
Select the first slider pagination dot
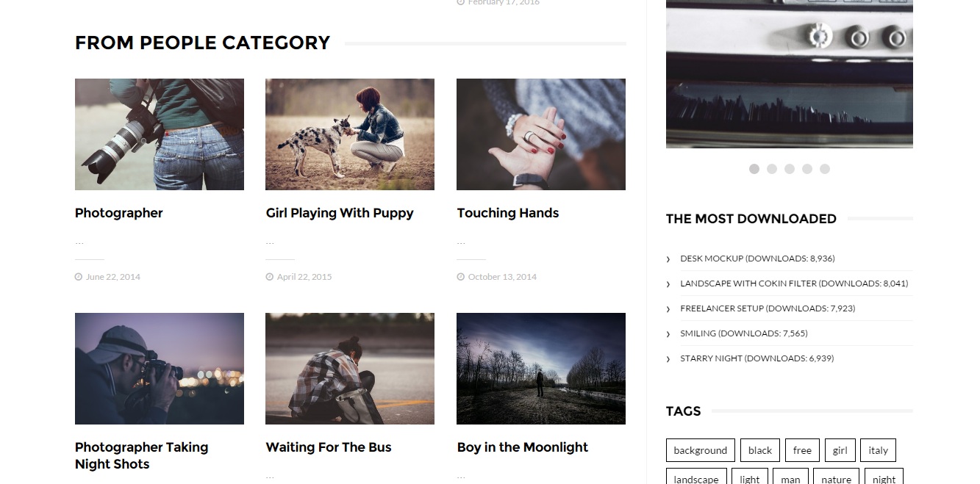point(754,169)
